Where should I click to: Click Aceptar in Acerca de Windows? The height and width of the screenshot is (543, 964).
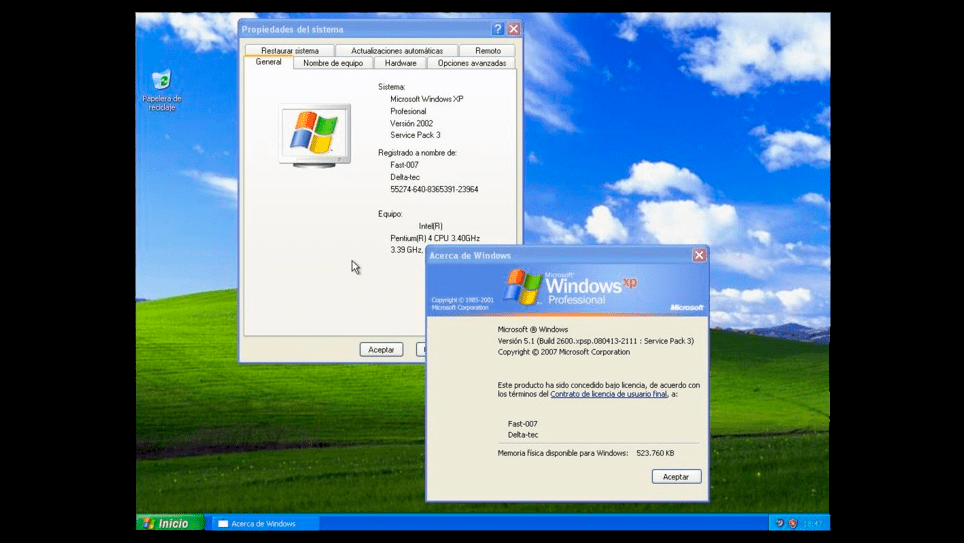[x=676, y=477]
